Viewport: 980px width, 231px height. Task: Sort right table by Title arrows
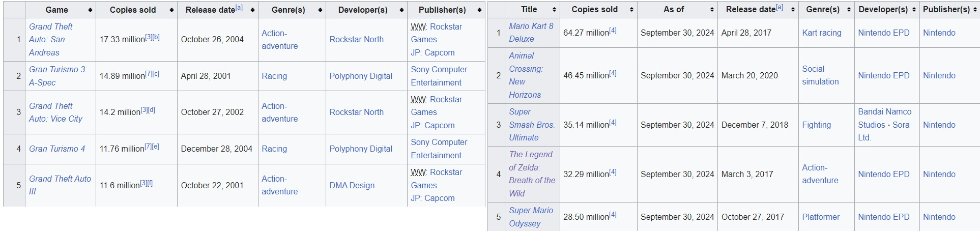coord(554,10)
